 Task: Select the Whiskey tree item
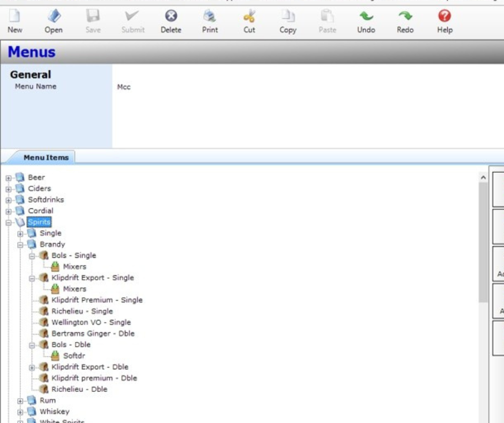pos(54,412)
